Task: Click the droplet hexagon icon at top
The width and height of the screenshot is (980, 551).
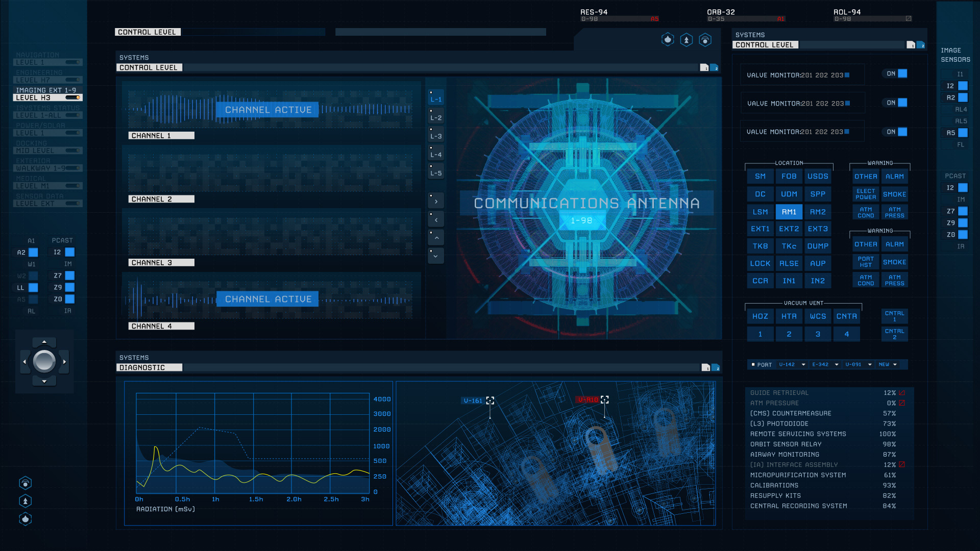Action: coord(668,40)
